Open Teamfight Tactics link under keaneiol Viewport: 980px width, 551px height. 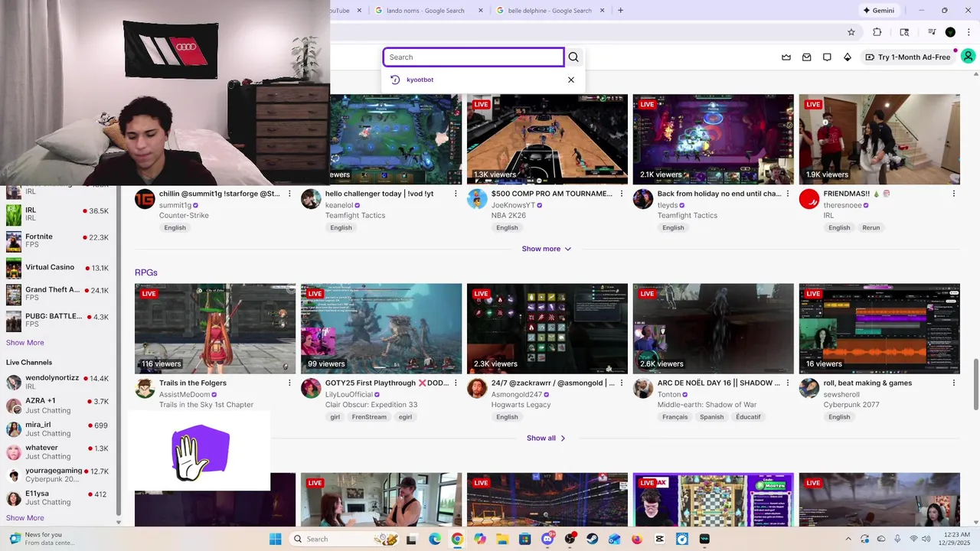355,216
